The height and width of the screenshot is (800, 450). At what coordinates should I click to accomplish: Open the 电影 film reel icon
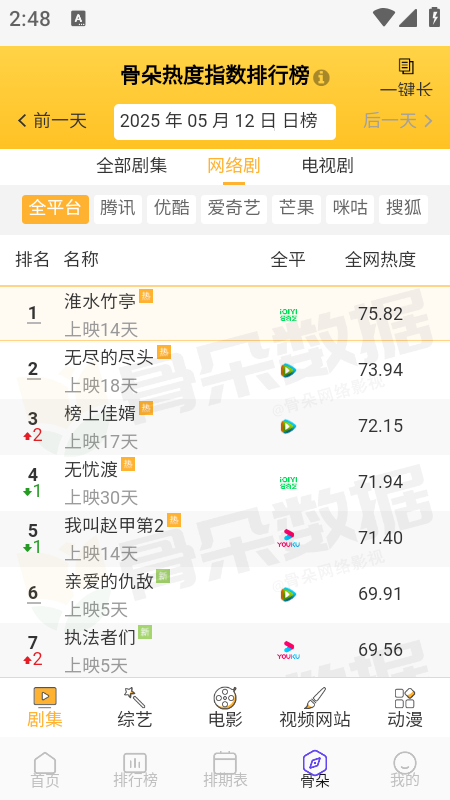tap(225, 697)
